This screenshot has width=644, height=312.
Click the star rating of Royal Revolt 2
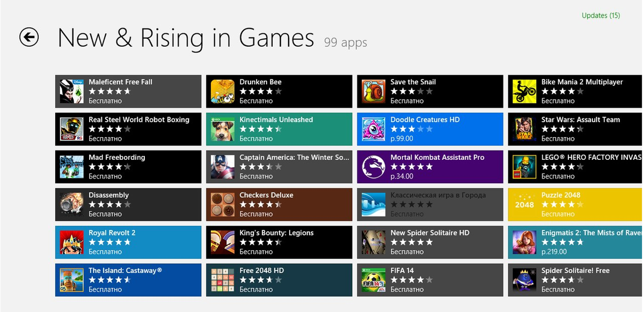tap(109, 242)
